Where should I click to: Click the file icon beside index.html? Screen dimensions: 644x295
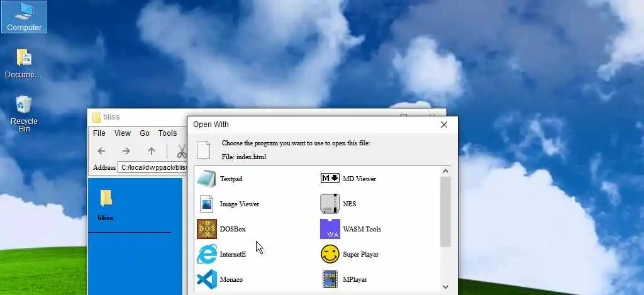204,150
